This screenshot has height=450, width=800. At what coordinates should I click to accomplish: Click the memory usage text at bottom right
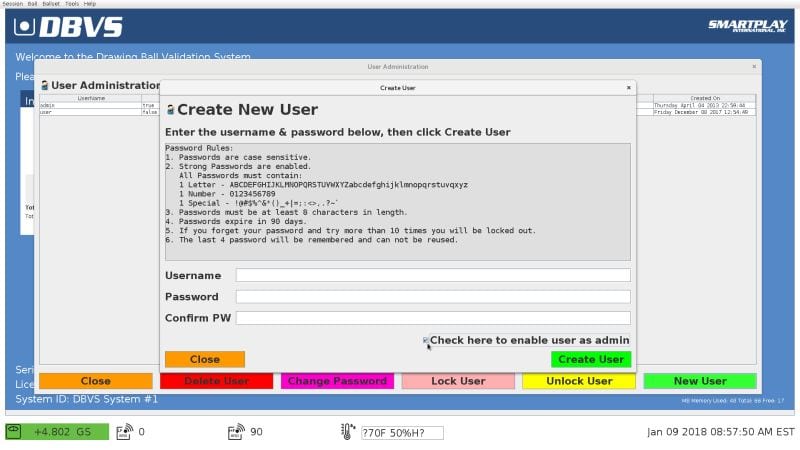[x=733, y=401]
